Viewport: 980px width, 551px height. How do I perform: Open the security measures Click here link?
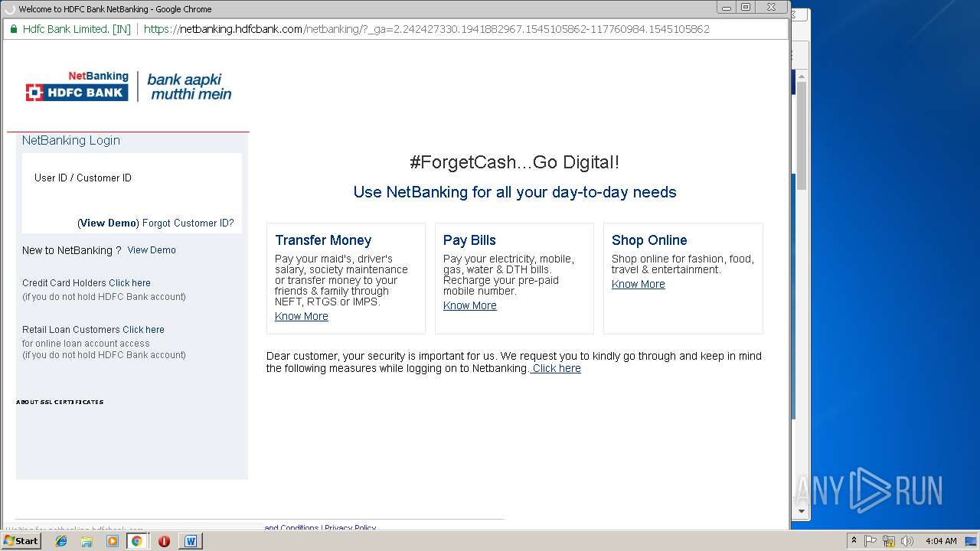click(x=557, y=368)
